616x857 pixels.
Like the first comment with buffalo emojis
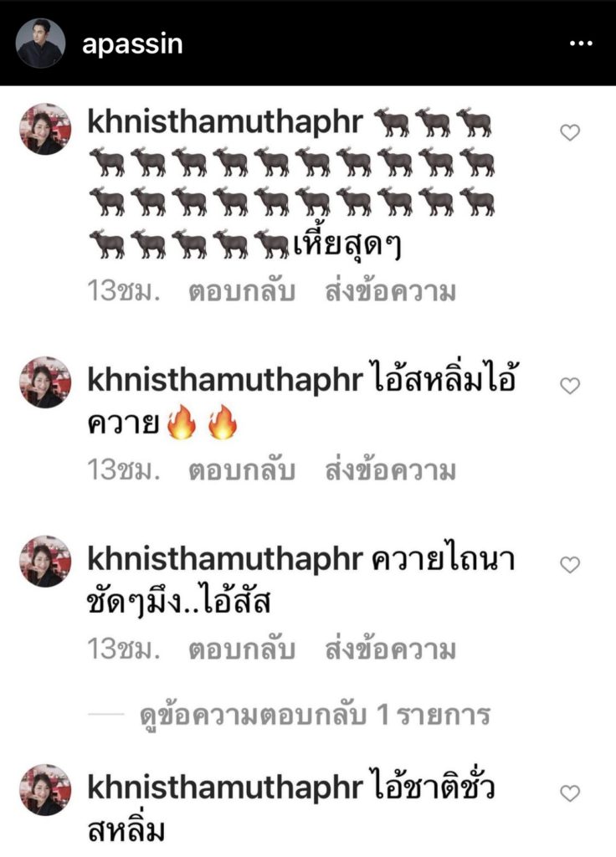point(570,132)
